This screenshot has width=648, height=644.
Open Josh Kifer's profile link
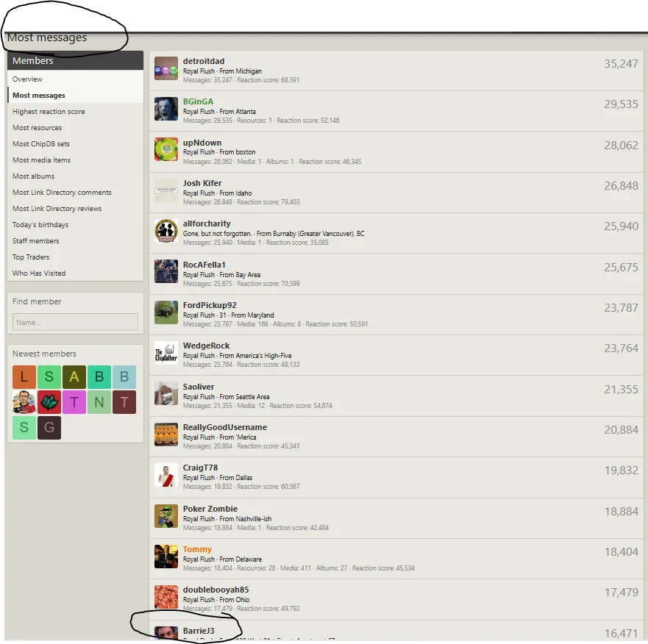tap(202, 183)
